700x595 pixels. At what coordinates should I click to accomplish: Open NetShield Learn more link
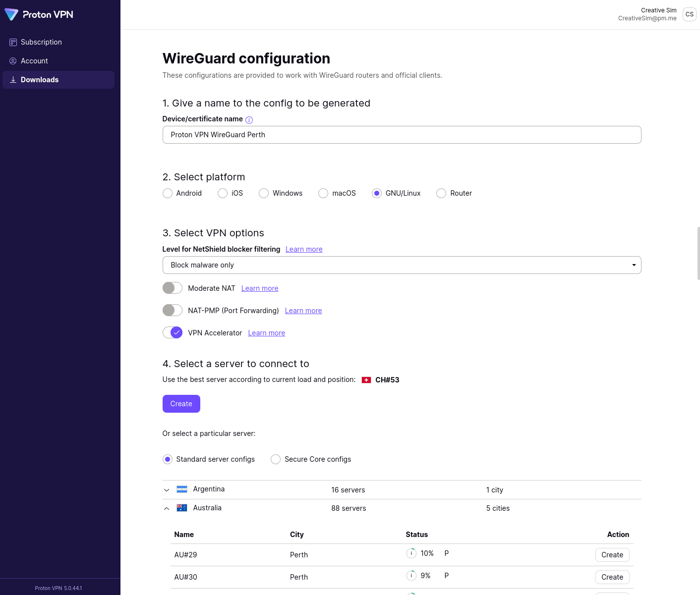coord(304,249)
